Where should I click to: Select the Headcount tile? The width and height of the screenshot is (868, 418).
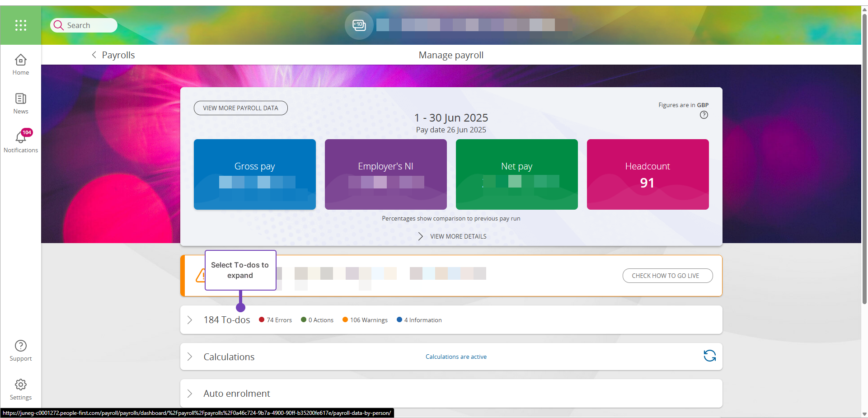[x=647, y=174]
